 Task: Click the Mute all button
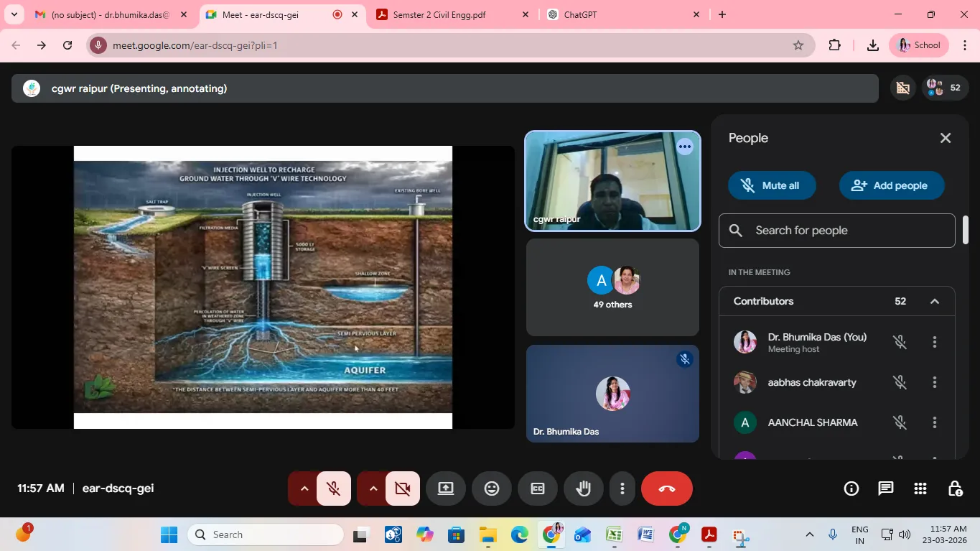click(x=772, y=185)
